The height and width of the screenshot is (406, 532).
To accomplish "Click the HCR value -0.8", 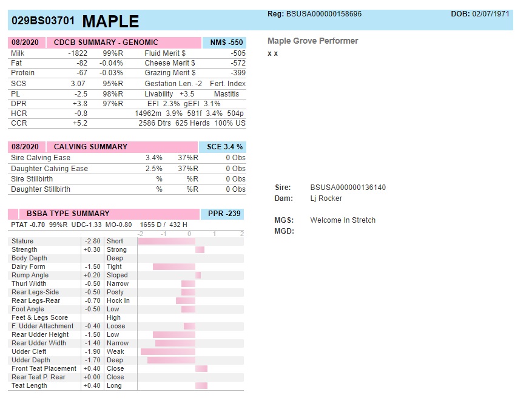I will 81,113.
